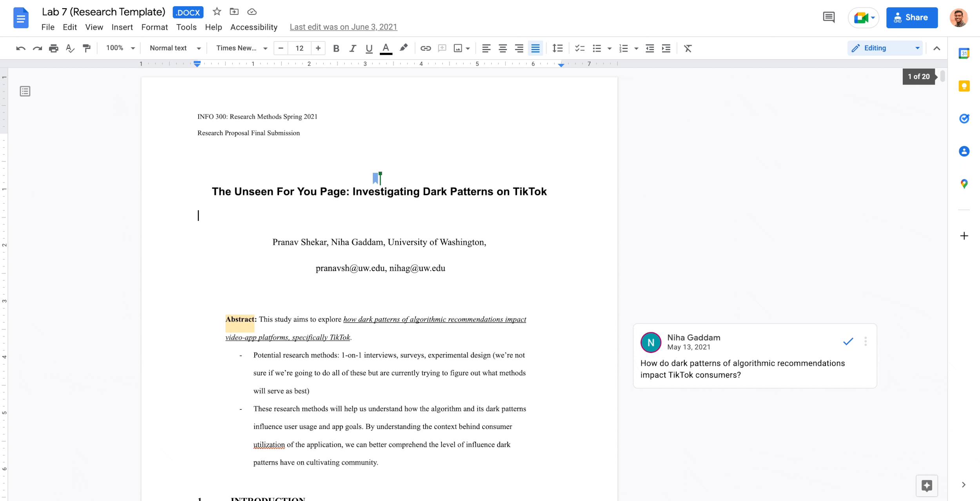980x501 pixels.
Task: Open the Insert menu
Action: coord(122,27)
